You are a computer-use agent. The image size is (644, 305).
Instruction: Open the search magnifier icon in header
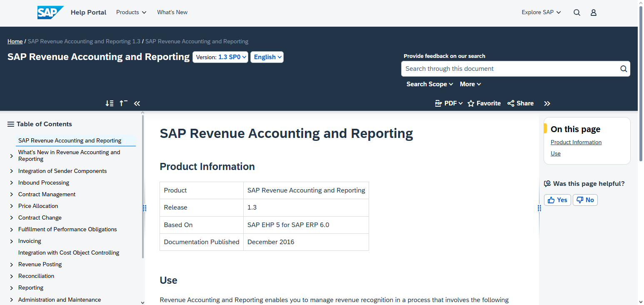pyautogui.click(x=577, y=12)
